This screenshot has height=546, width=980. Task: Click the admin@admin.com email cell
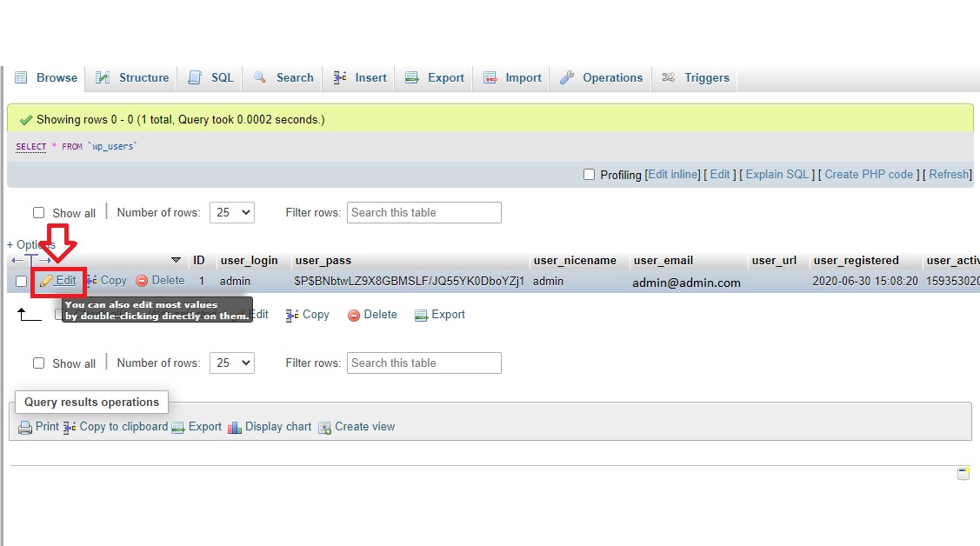point(686,283)
